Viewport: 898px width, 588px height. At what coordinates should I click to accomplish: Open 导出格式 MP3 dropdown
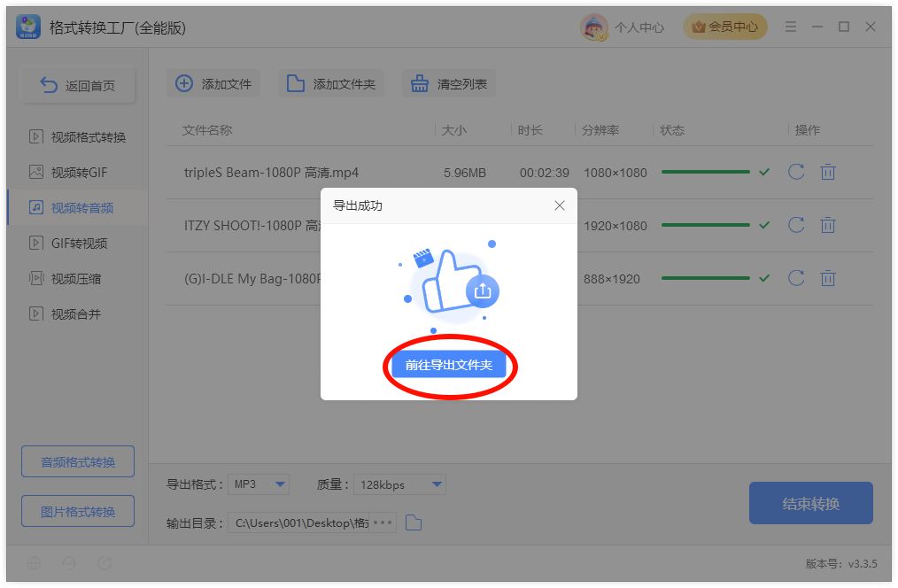point(259,484)
